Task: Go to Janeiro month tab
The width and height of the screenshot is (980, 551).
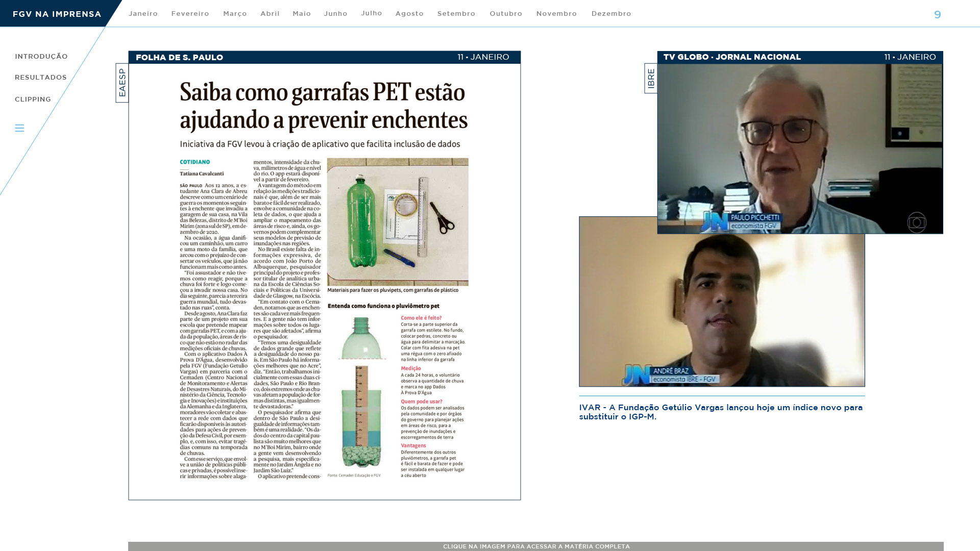Action: 143,14
